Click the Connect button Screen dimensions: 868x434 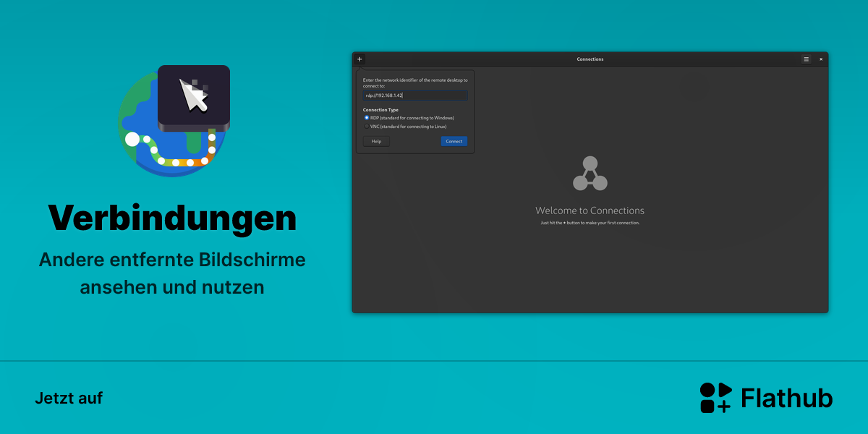454,141
